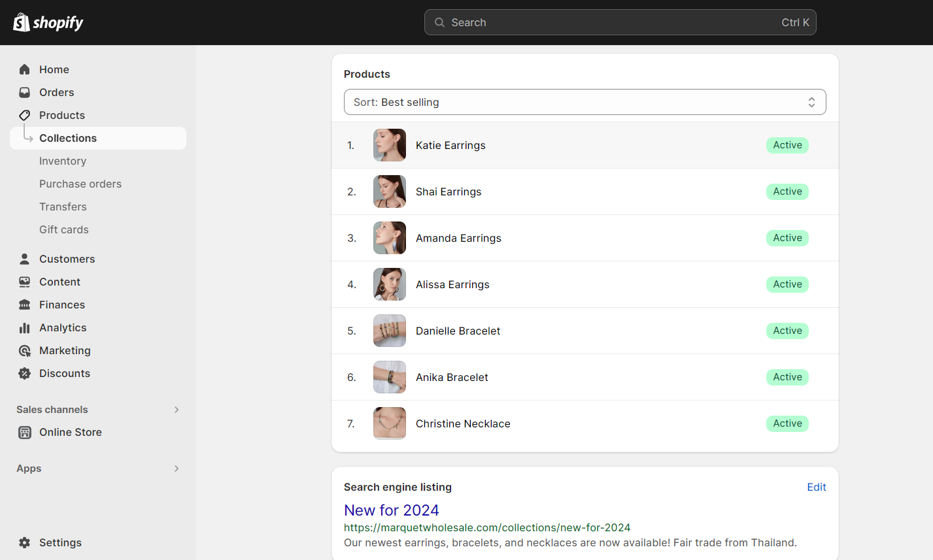Open Christine Necklace thumbnail

pyautogui.click(x=390, y=423)
